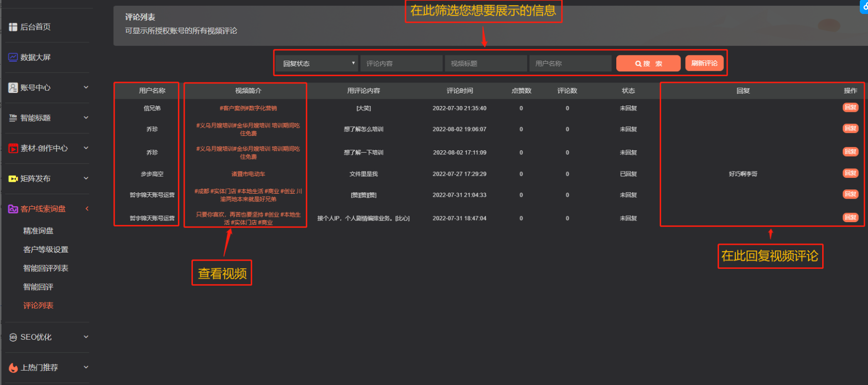Select the 精准询盘 submenu item
Viewport: 868px width, 385px height.
[x=38, y=231]
